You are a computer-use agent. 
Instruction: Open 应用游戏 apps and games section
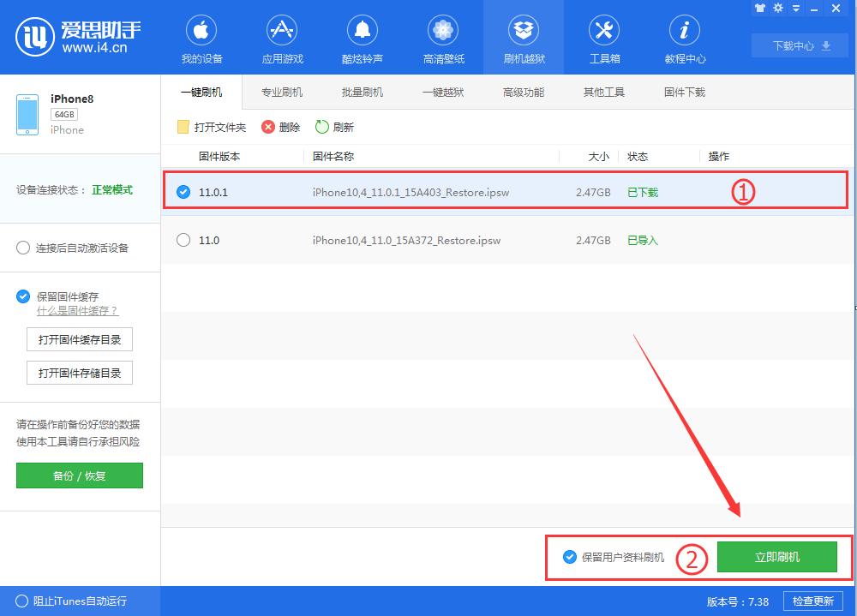[282, 39]
